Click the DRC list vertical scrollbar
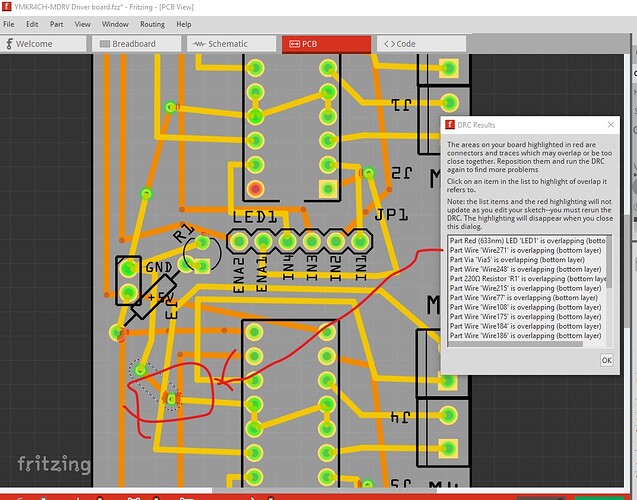The width and height of the screenshot is (637, 500). coord(609,262)
